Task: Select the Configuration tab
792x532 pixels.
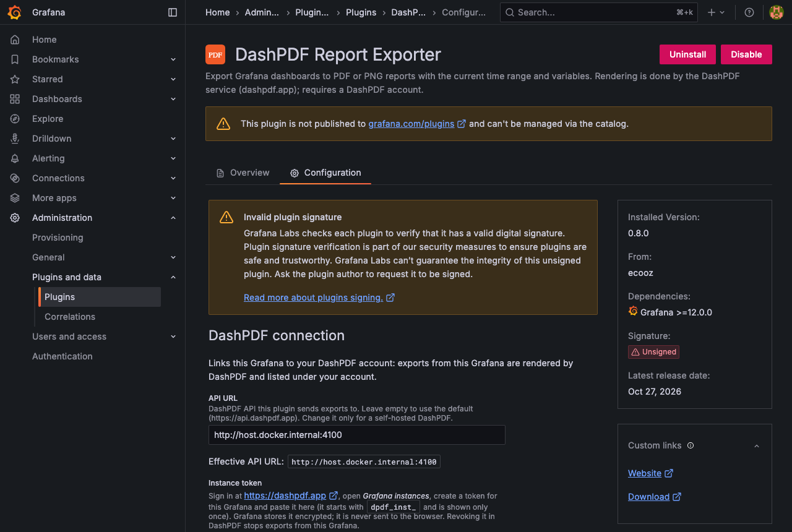Action: 325,173
